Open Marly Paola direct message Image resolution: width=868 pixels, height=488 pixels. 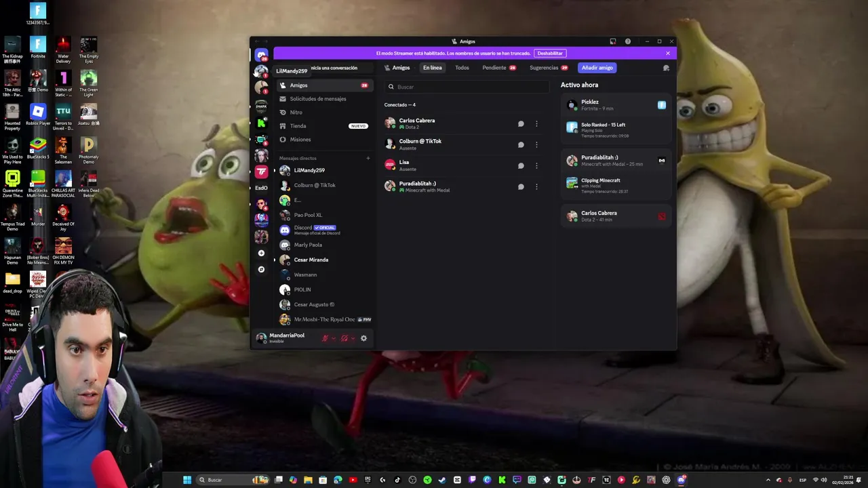coord(324,245)
